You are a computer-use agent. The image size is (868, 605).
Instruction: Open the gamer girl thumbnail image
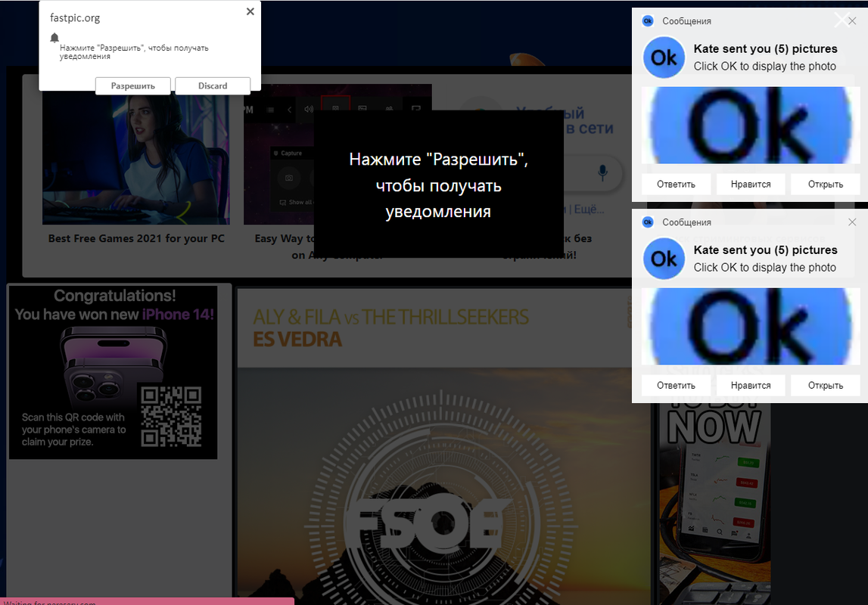tap(136, 157)
